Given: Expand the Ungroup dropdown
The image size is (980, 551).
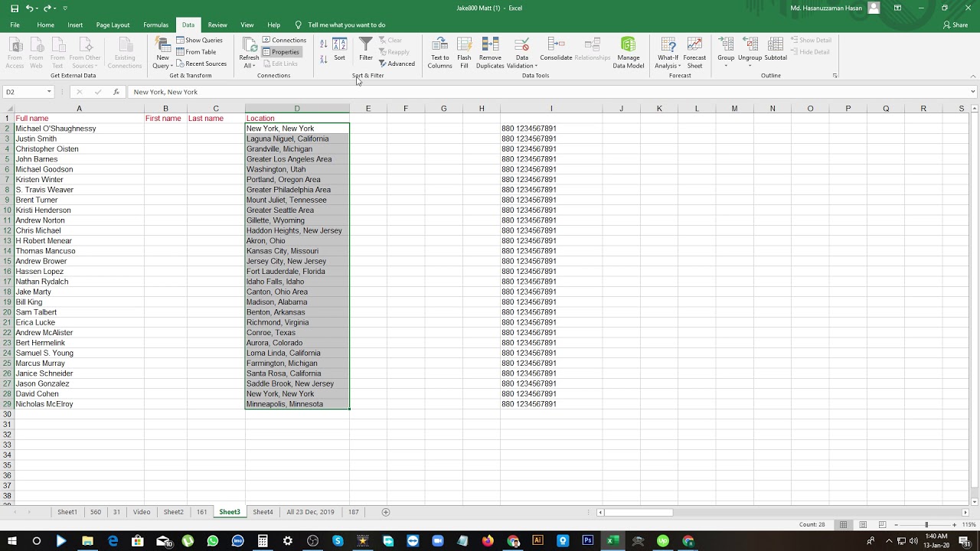Looking at the screenshot, I should pos(750,66).
